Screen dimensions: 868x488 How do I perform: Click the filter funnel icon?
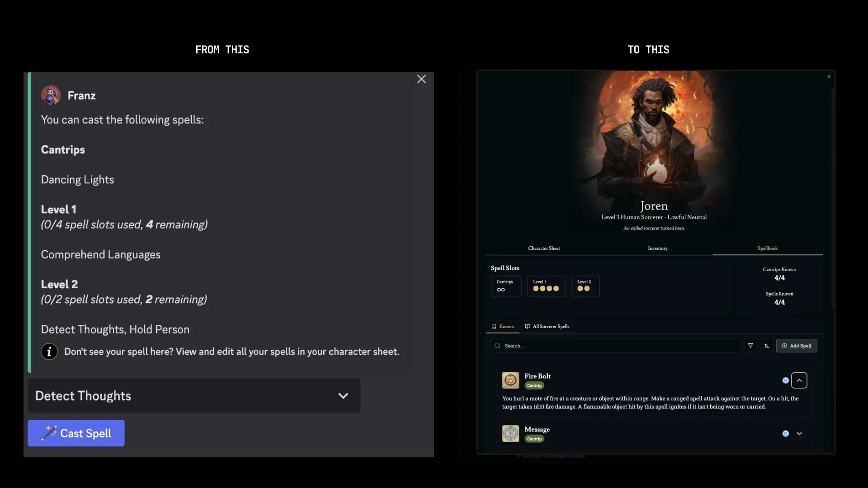point(750,346)
